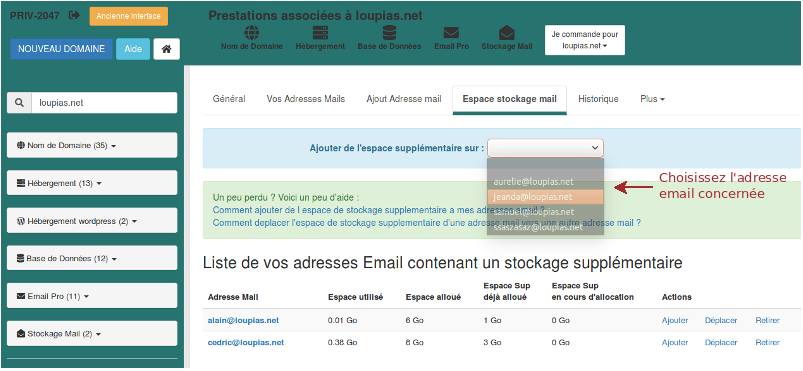This screenshot has height=371, width=803.
Task: Expand the Hébergement (13) menu
Action: [92, 183]
